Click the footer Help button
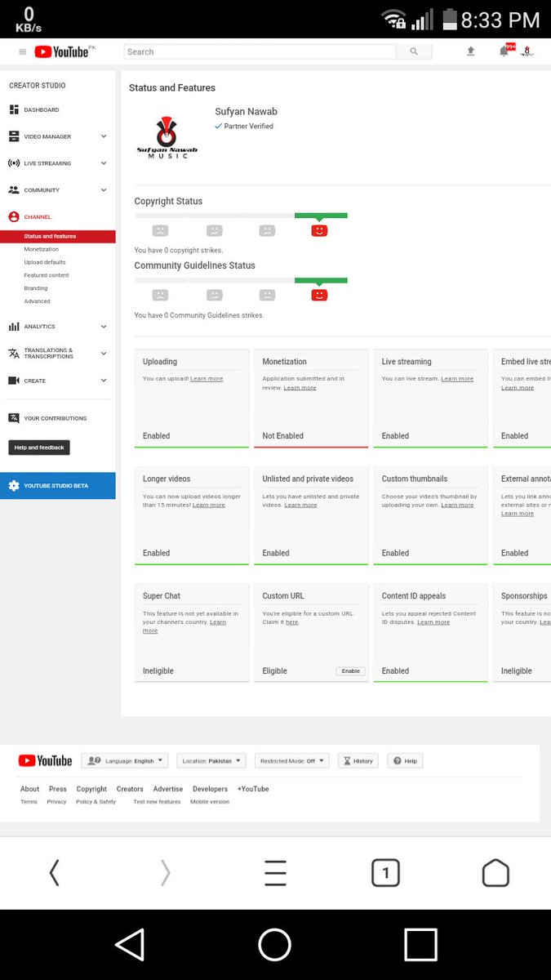 [x=405, y=760]
